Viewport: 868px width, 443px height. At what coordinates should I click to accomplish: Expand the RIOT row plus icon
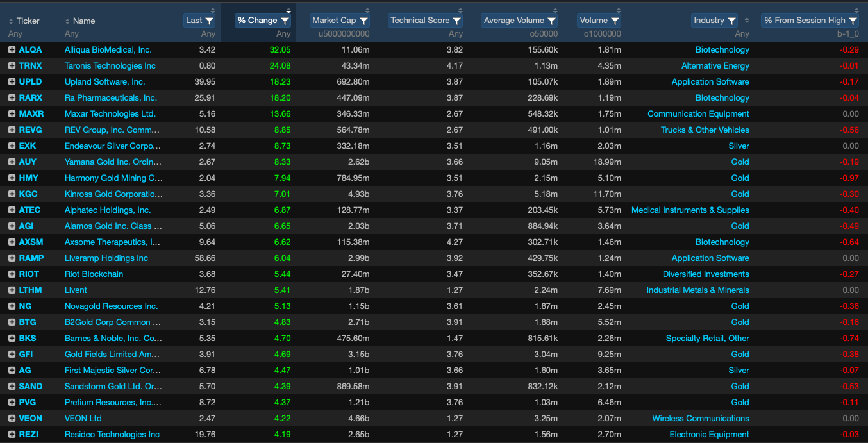pos(12,274)
